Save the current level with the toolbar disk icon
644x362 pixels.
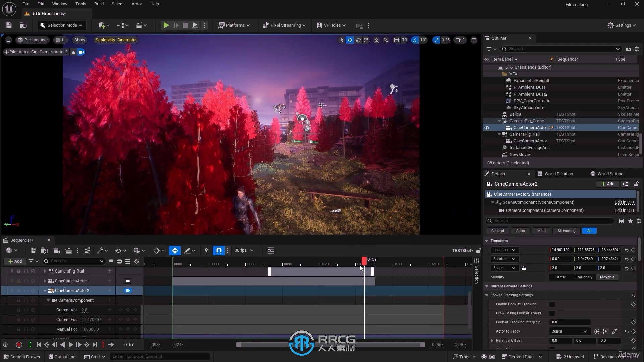tap(9, 25)
